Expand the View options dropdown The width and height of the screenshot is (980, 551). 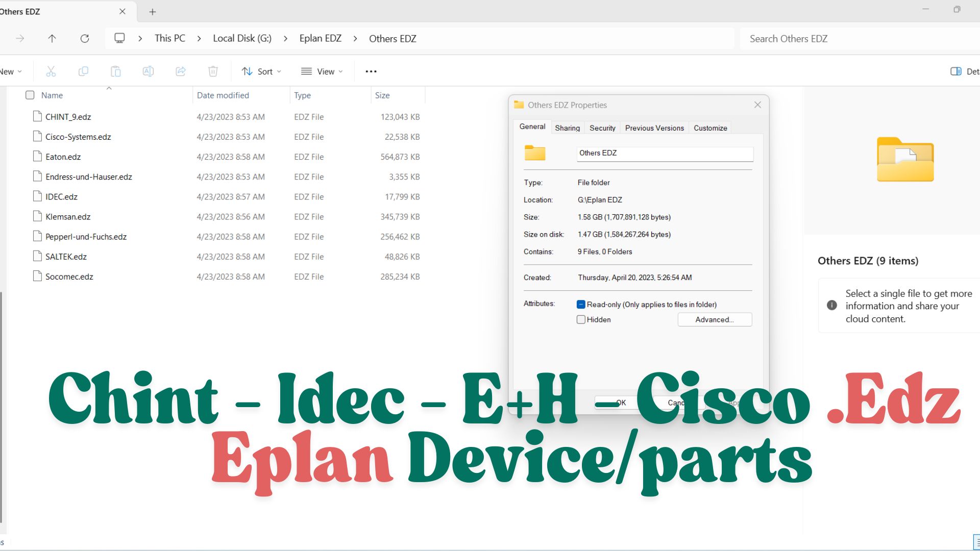[322, 71]
